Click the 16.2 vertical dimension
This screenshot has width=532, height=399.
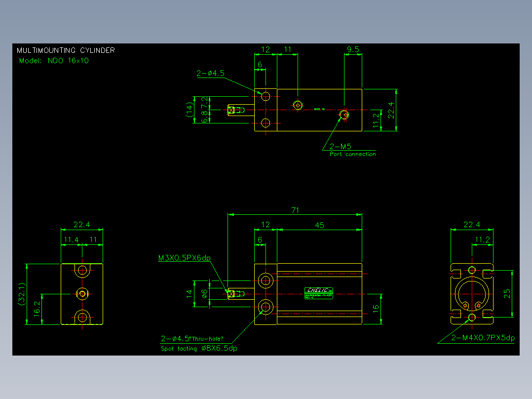pos(37,309)
